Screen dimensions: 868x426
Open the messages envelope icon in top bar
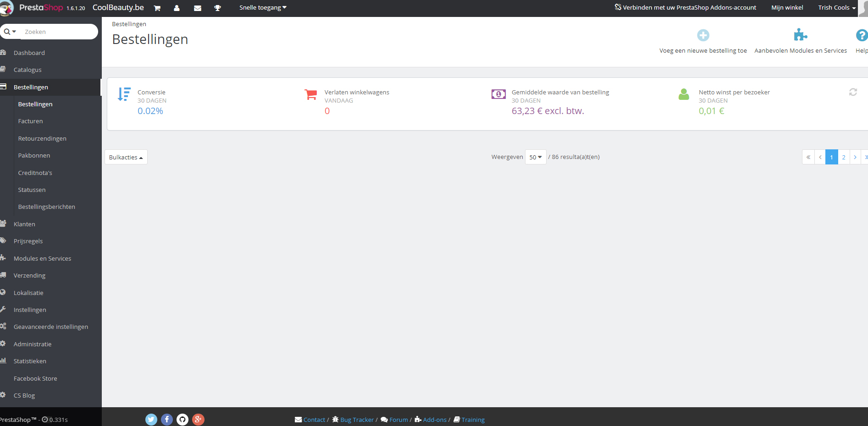(198, 8)
